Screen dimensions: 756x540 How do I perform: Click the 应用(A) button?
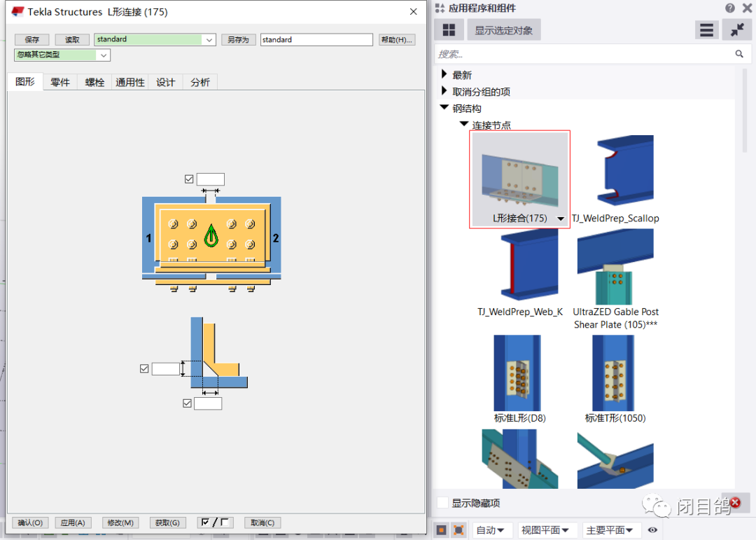click(73, 522)
